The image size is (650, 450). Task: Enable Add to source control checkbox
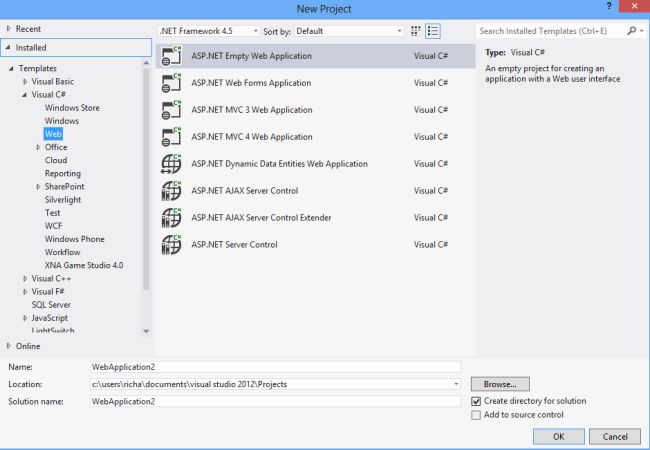pos(476,415)
